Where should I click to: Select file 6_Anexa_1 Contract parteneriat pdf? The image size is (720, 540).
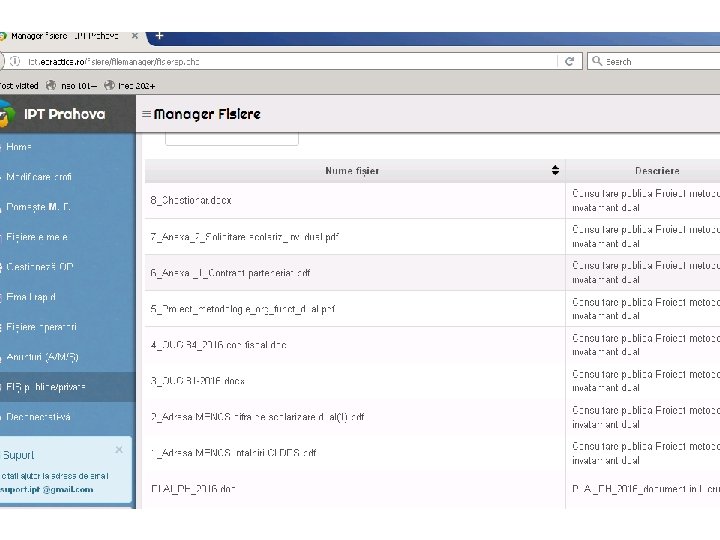tap(231, 273)
